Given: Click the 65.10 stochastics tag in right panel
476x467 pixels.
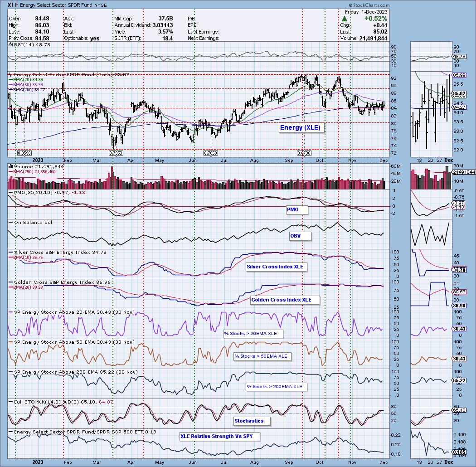Looking at the screenshot, I should click(459, 410).
